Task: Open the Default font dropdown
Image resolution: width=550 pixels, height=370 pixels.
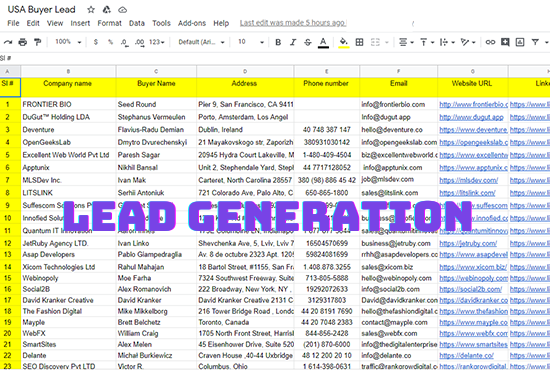Action: click(x=201, y=42)
